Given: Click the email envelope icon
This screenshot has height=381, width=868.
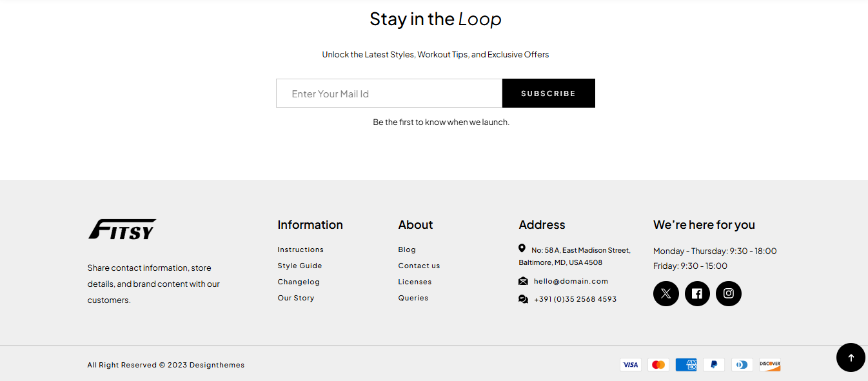Looking at the screenshot, I should tap(523, 281).
